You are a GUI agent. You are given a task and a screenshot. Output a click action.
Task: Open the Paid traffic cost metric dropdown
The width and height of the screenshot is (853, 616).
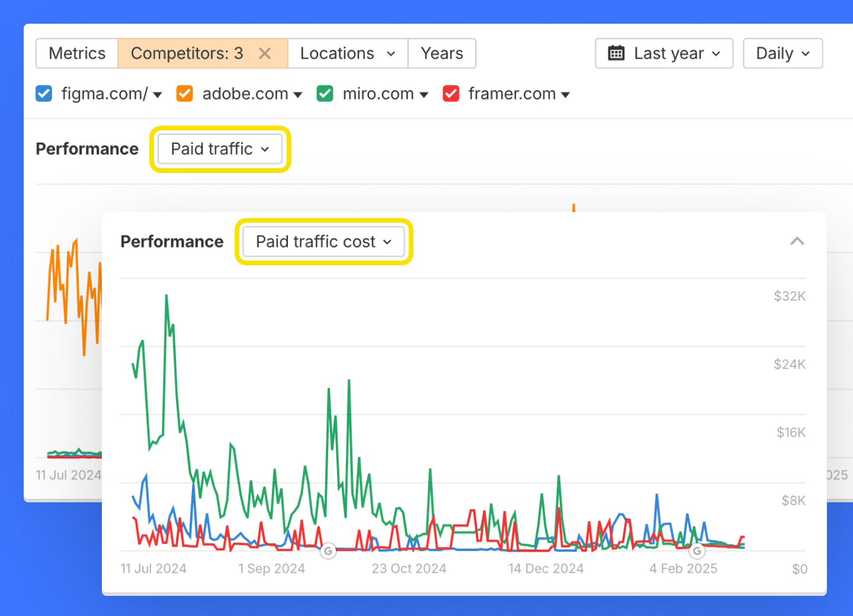[323, 241]
